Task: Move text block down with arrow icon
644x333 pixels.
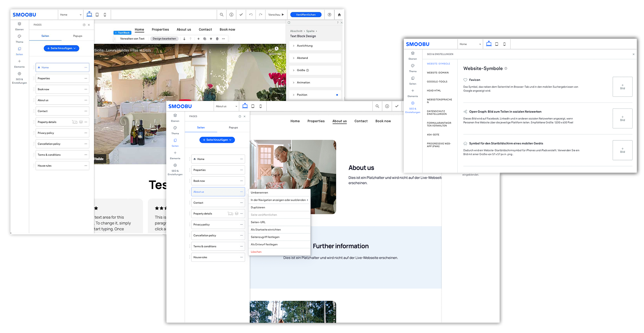Action: click(x=184, y=39)
